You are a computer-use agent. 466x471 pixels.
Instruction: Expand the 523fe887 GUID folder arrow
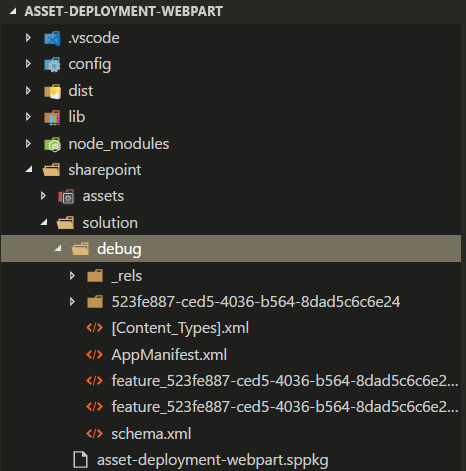click(x=72, y=302)
